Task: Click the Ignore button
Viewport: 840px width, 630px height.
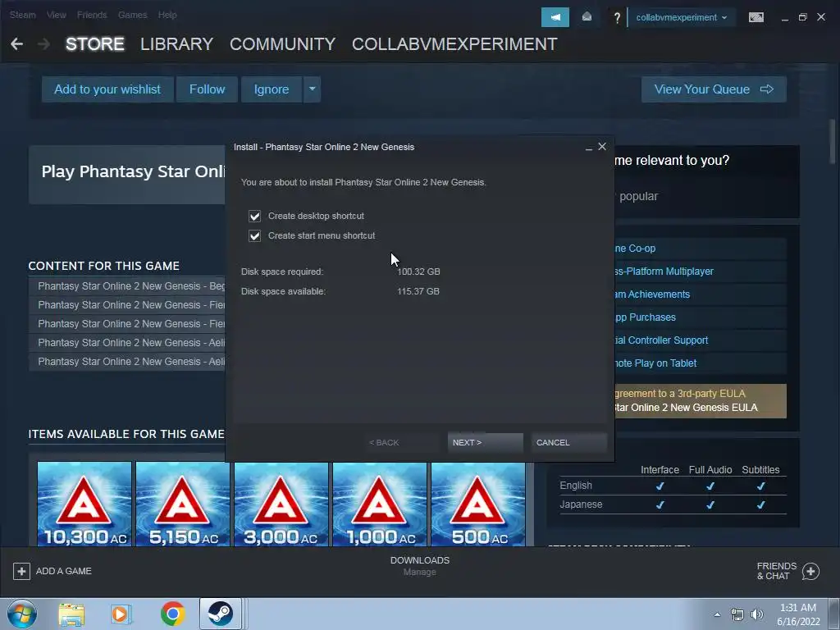Action: point(271,89)
